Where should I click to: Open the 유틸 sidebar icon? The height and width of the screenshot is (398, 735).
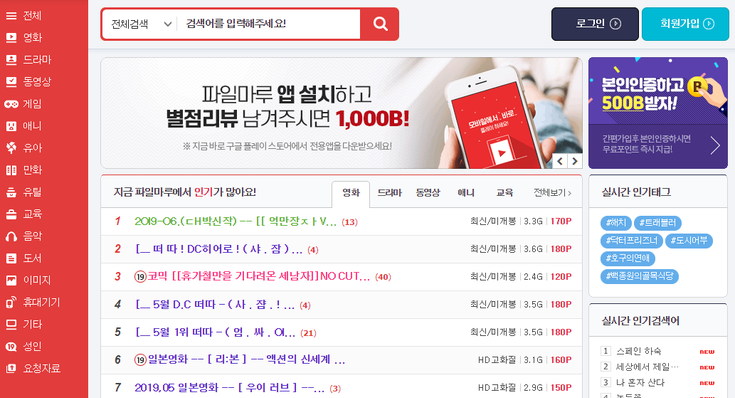(x=11, y=192)
